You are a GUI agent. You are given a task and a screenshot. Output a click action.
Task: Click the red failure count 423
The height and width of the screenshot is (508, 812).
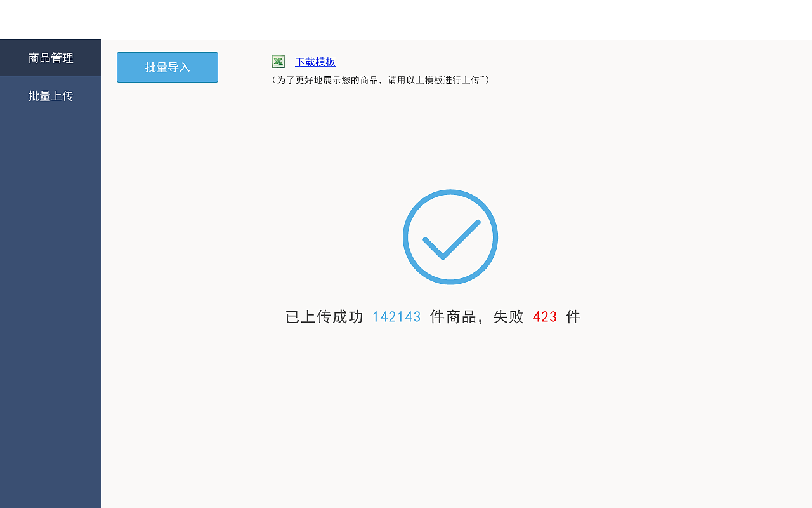[544, 316]
